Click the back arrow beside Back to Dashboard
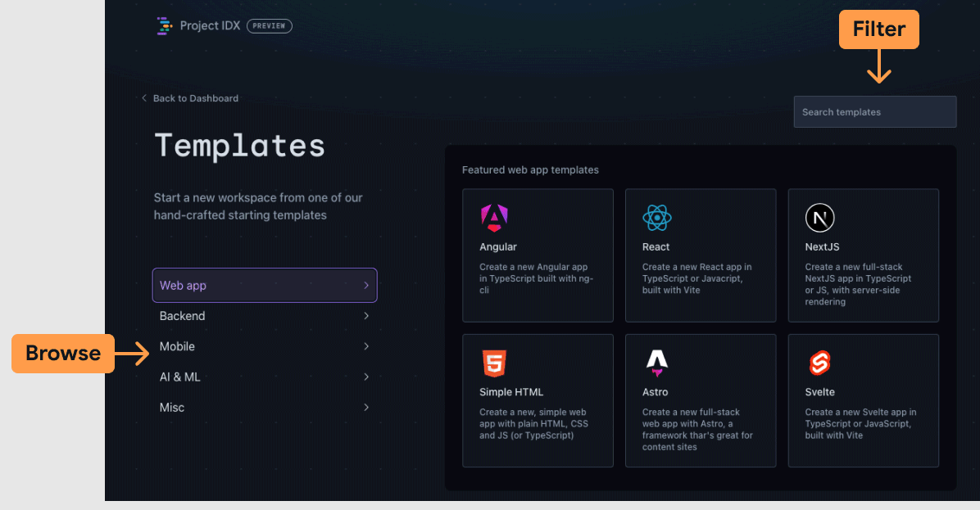 pos(144,98)
